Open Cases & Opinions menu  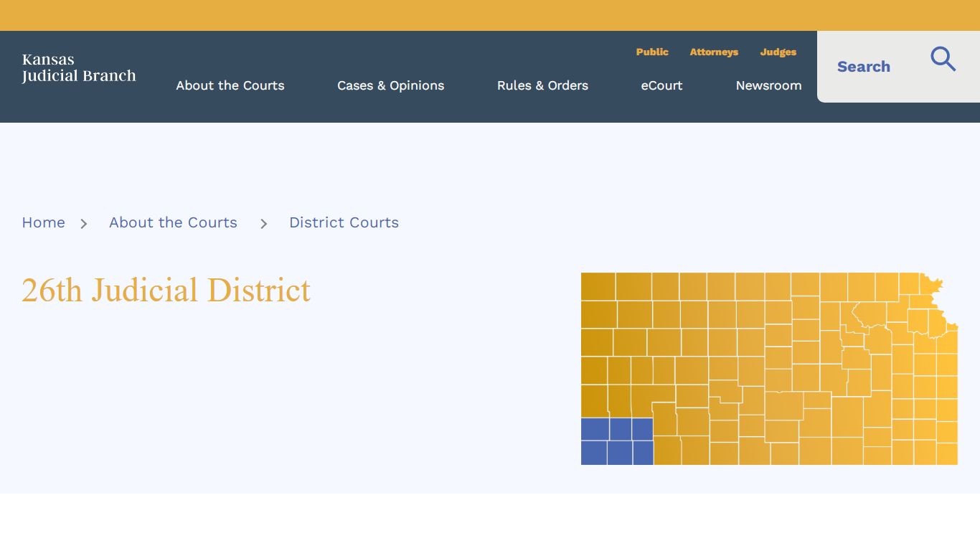pyautogui.click(x=390, y=85)
